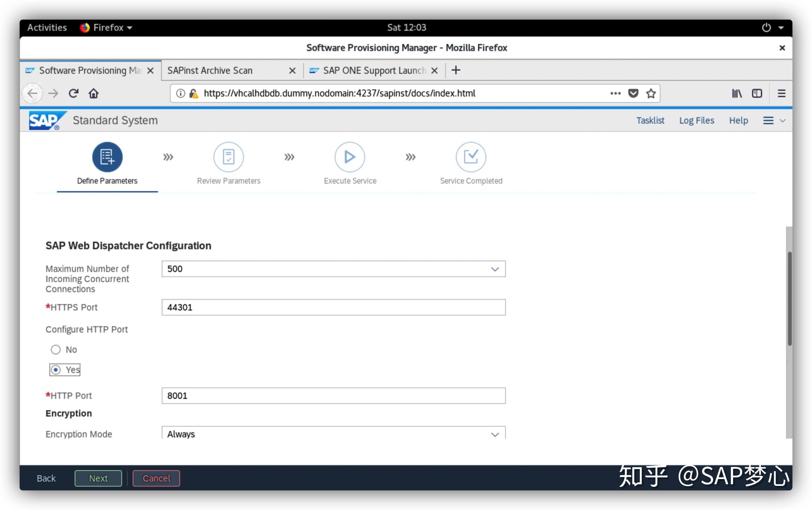Open the Log Files link
The image size is (812, 510).
pos(697,120)
